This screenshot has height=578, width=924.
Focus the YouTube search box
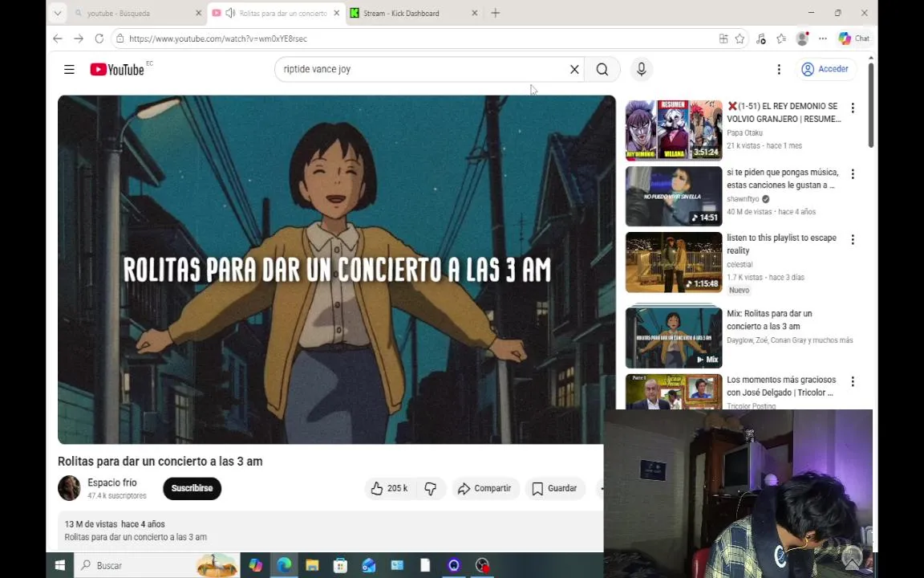coord(421,69)
